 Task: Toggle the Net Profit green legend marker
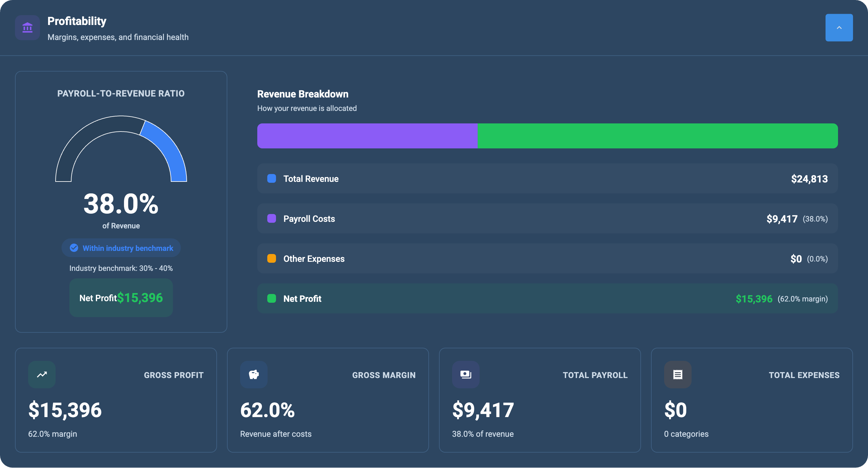click(272, 299)
